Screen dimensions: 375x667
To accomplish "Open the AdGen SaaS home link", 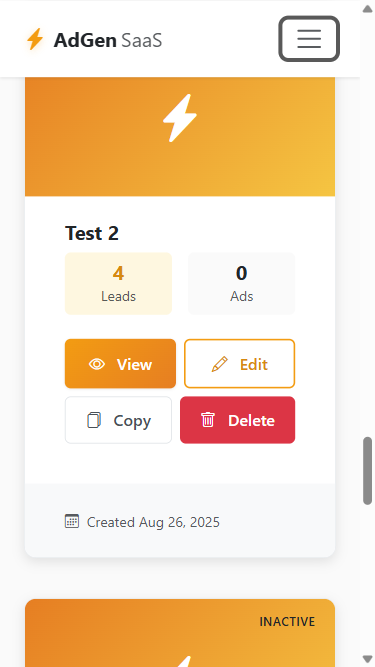I will click(94, 40).
